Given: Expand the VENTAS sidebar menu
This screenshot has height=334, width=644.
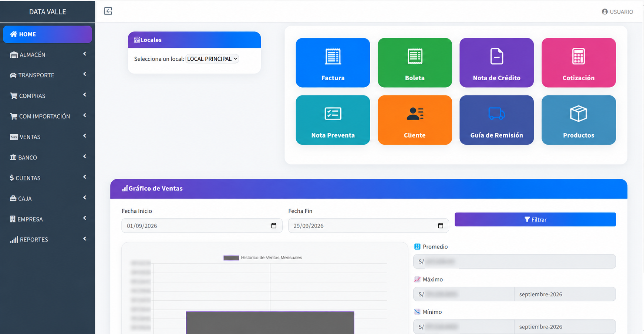Looking at the screenshot, I should pyautogui.click(x=47, y=137).
